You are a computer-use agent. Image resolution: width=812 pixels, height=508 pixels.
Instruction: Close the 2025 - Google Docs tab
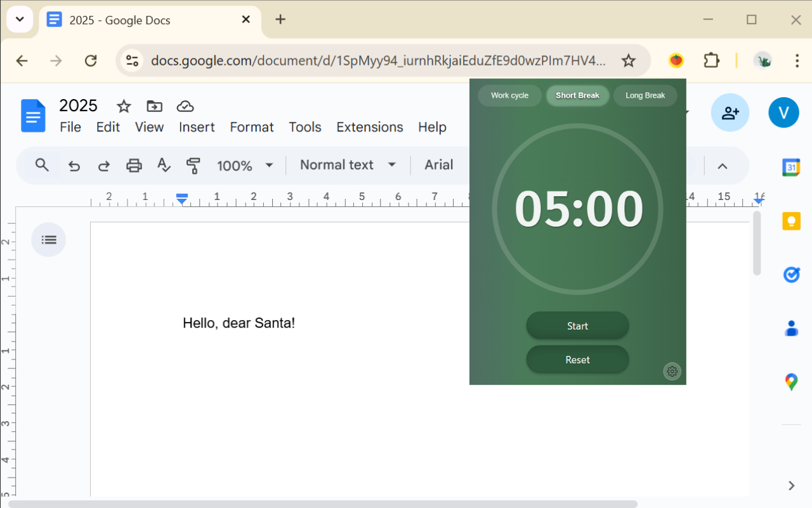tap(246, 20)
